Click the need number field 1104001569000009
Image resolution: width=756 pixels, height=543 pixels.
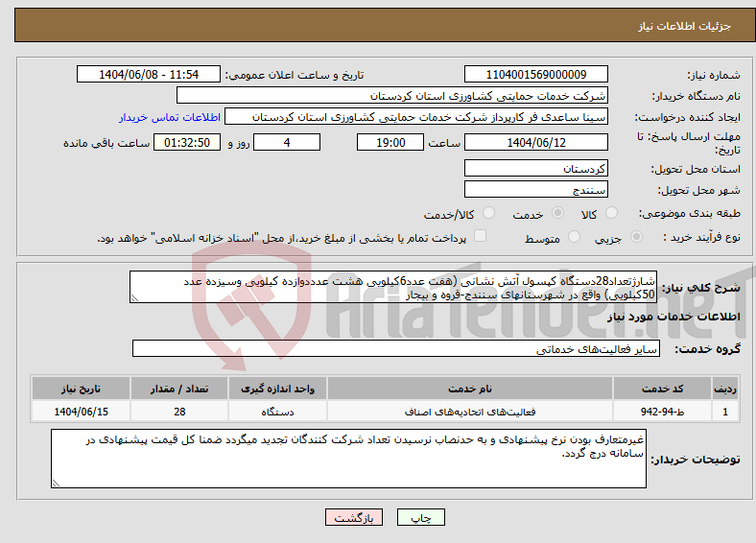pos(535,74)
